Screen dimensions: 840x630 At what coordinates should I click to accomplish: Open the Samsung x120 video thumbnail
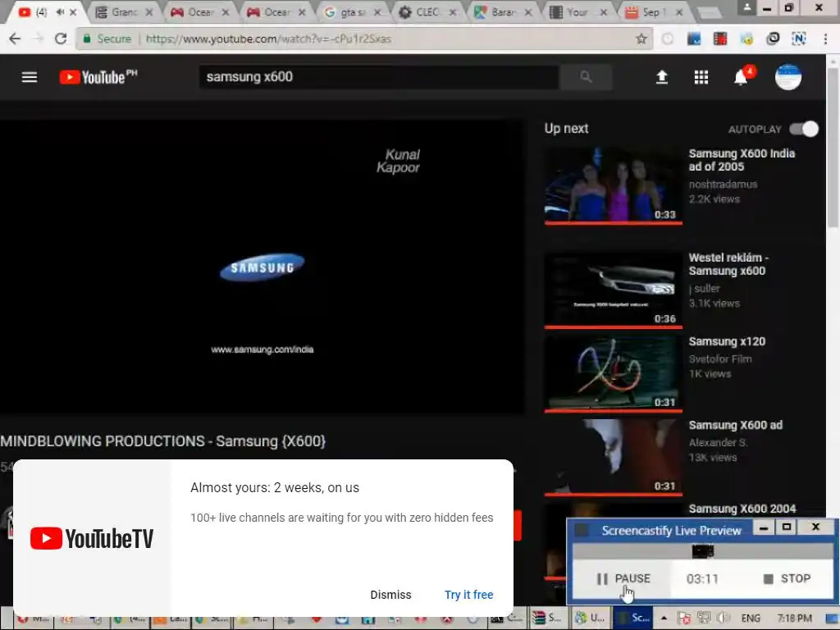click(614, 374)
